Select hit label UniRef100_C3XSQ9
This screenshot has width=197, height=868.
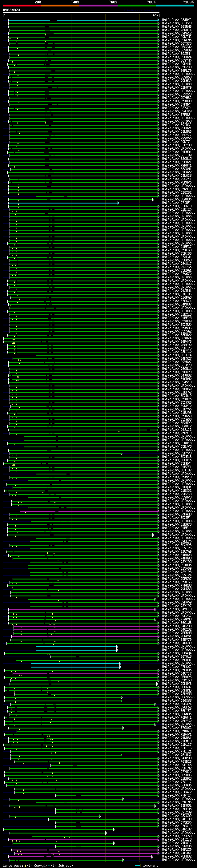[177, 815]
